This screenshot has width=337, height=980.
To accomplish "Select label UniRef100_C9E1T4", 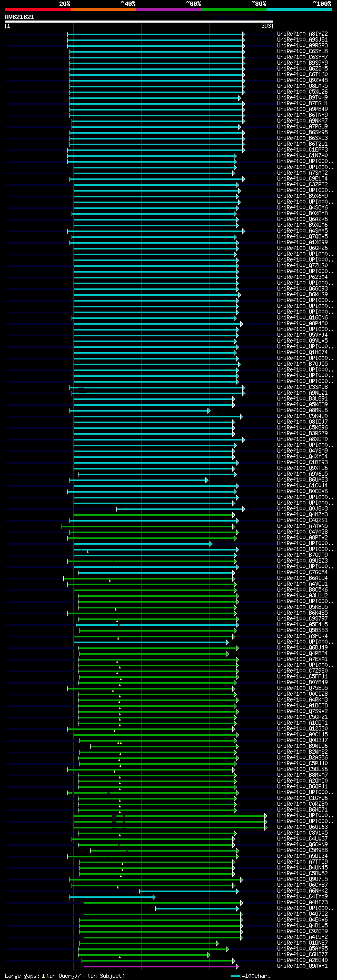I will click(302, 178).
